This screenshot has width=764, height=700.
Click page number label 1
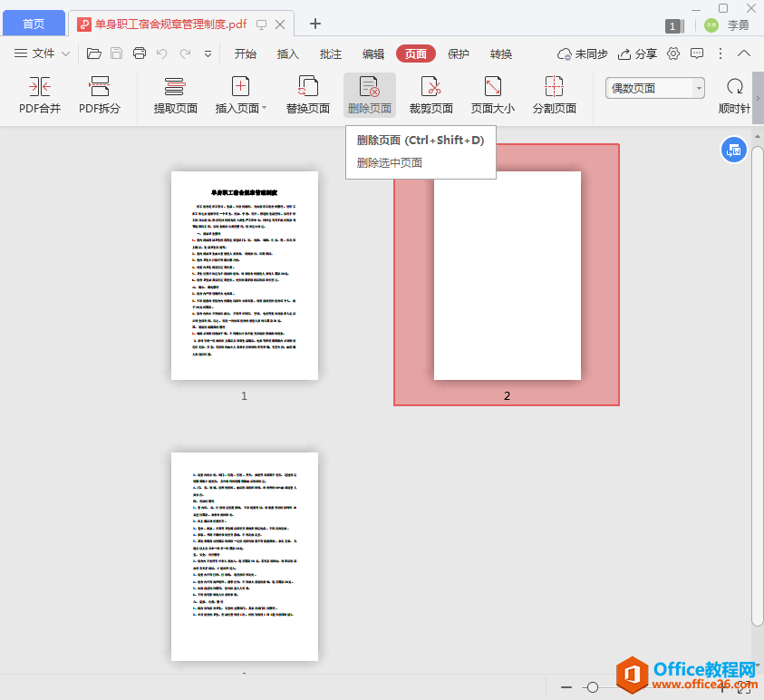pos(244,396)
